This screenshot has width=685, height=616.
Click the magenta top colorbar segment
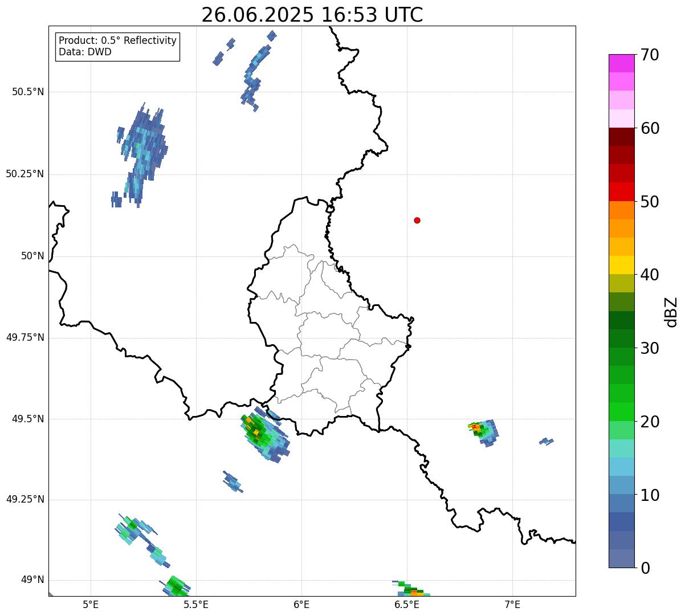point(622,63)
